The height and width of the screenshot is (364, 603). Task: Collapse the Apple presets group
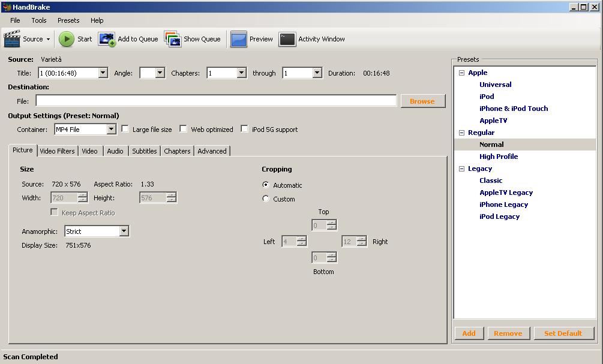(x=461, y=73)
